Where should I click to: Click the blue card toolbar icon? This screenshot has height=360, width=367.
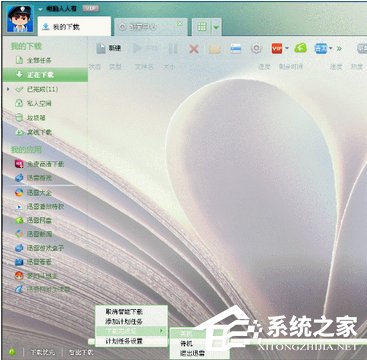[236, 49]
